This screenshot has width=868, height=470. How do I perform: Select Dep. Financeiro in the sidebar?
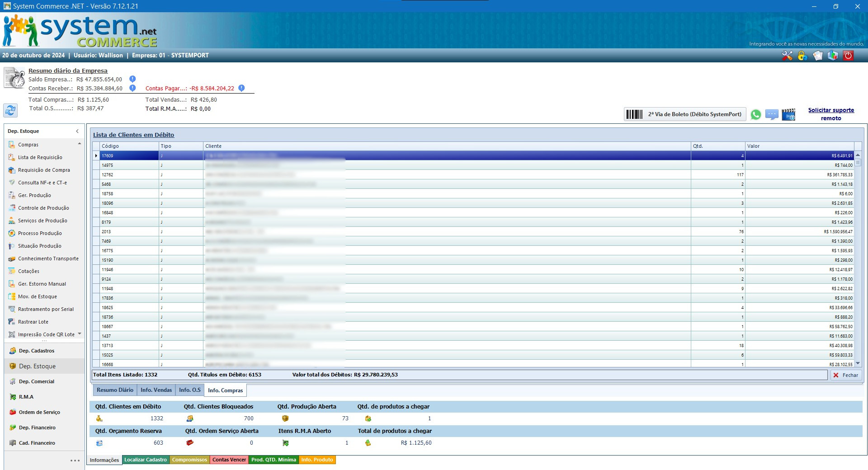[x=37, y=428]
